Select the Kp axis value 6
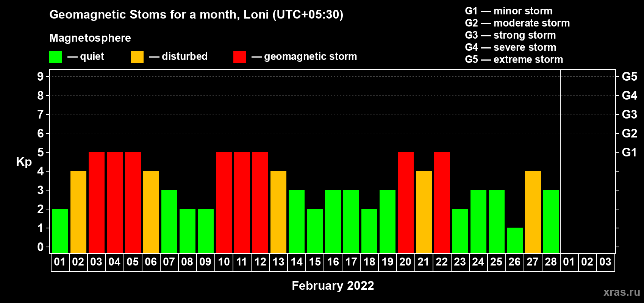 [41, 133]
